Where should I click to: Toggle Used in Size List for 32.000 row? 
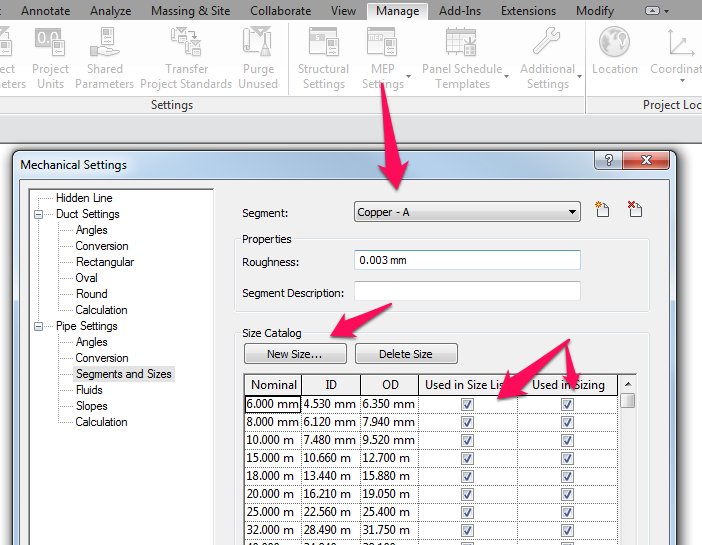coord(467,530)
